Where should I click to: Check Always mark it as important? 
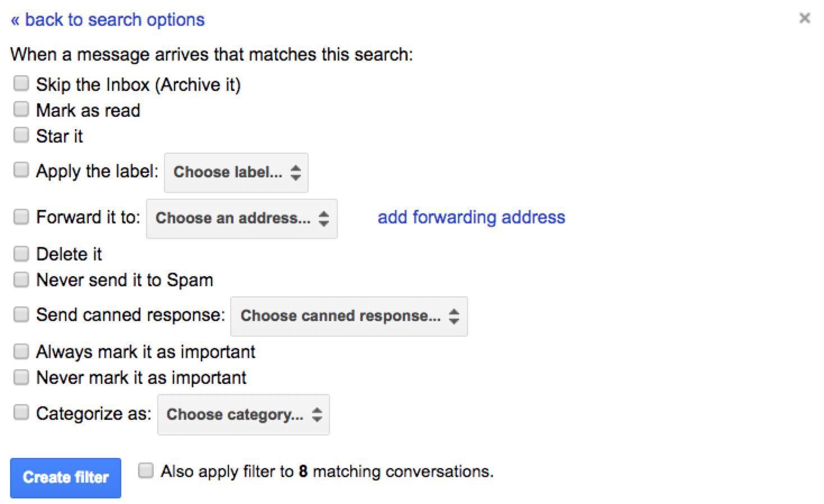(21, 351)
